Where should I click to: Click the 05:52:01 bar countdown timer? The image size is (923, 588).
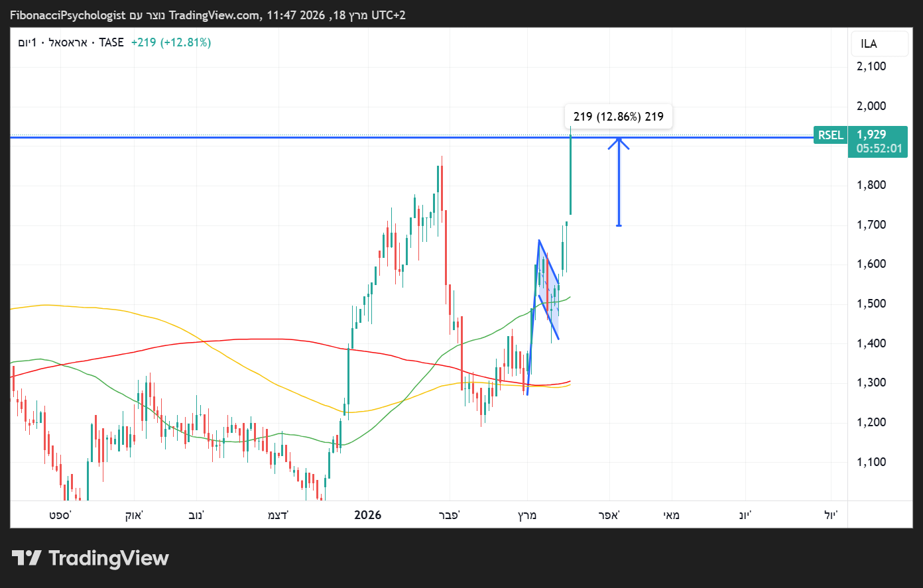[879, 148]
